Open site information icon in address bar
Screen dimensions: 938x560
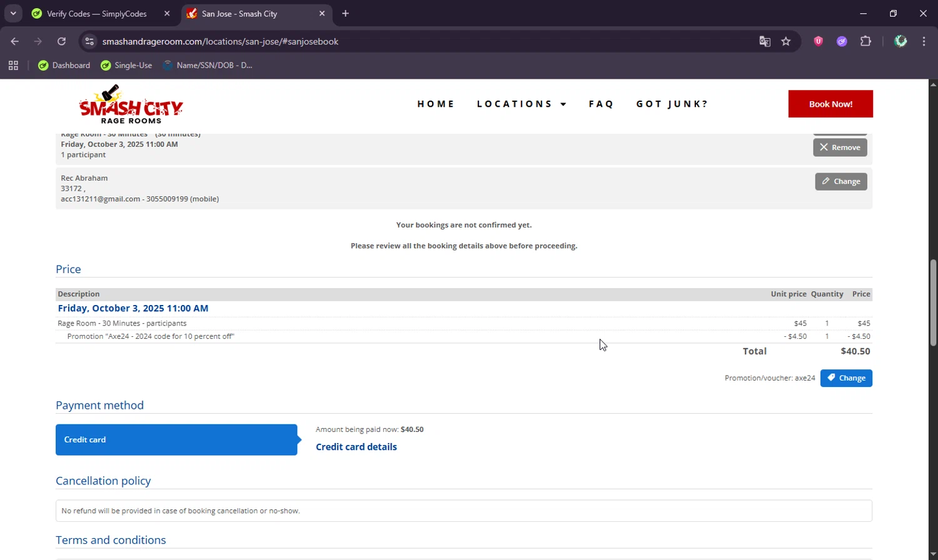pyautogui.click(x=89, y=41)
